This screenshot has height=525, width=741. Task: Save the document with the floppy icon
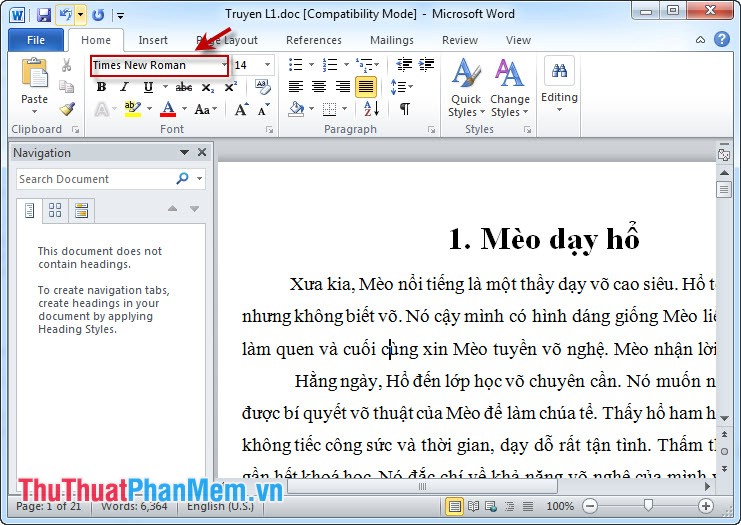[x=43, y=15]
